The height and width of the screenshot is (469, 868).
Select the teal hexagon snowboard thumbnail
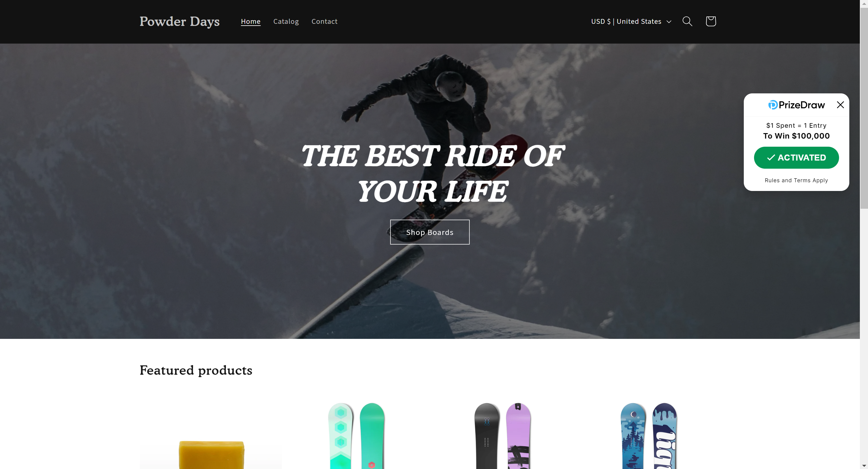pyautogui.click(x=356, y=435)
